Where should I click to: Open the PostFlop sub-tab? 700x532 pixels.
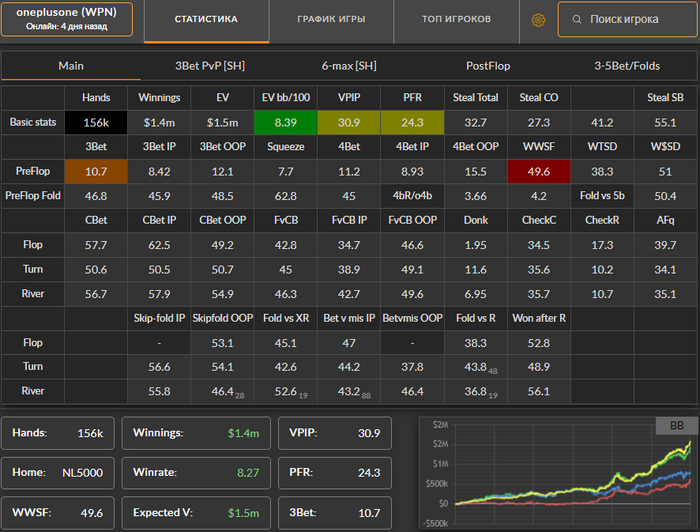(488, 66)
